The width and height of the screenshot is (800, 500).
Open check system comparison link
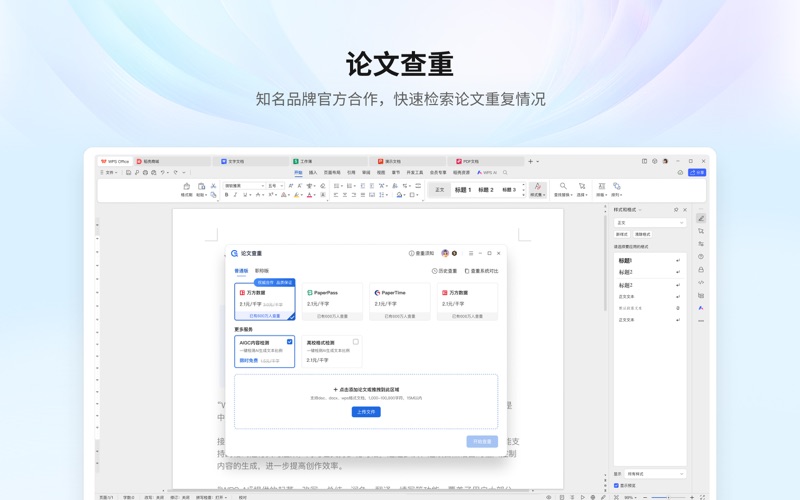click(x=481, y=271)
